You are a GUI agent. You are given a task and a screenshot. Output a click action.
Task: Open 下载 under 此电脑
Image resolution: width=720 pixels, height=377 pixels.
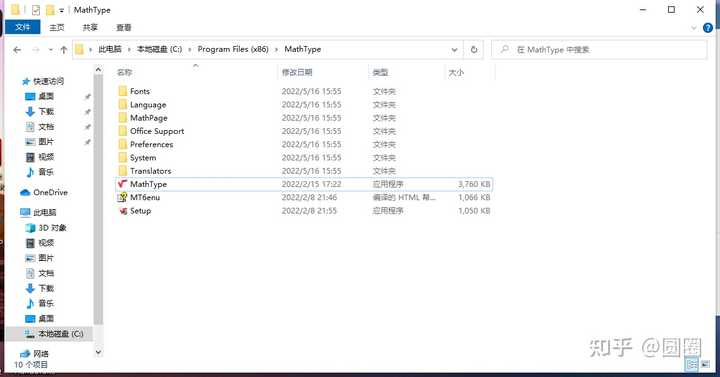(40, 288)
